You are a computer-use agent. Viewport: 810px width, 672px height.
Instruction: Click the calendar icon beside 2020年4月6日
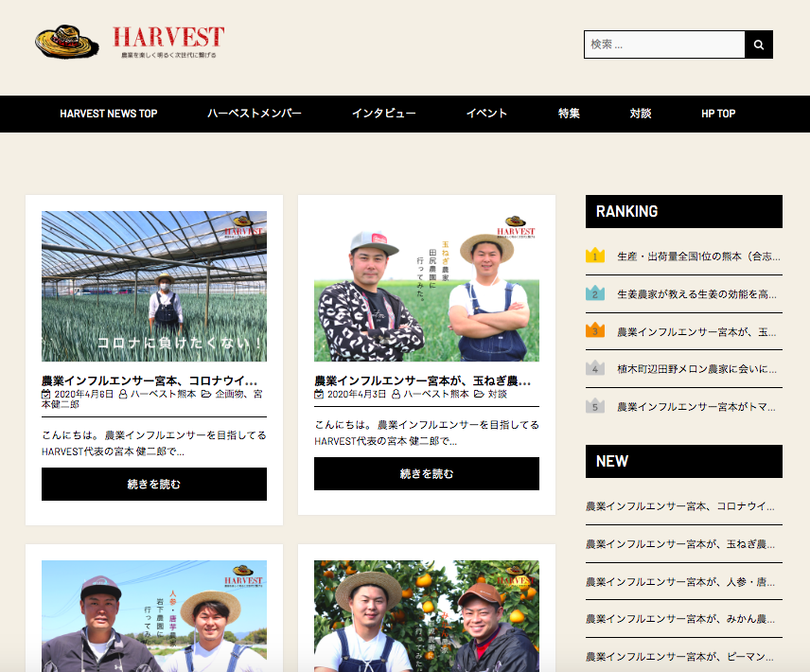coord(46,394)
